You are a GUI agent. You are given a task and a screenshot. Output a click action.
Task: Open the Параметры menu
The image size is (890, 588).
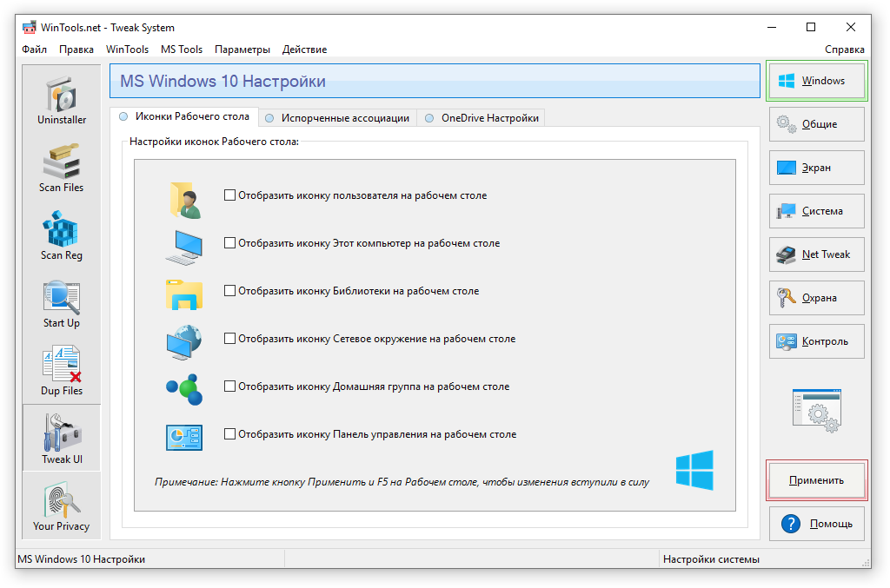coord(242,50)
